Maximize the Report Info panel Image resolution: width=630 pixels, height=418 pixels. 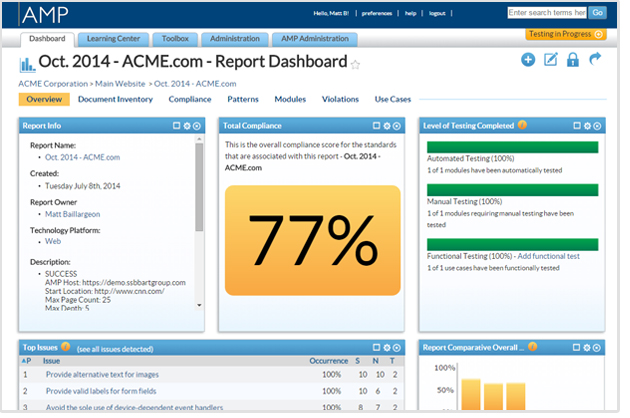click(176, 126)
